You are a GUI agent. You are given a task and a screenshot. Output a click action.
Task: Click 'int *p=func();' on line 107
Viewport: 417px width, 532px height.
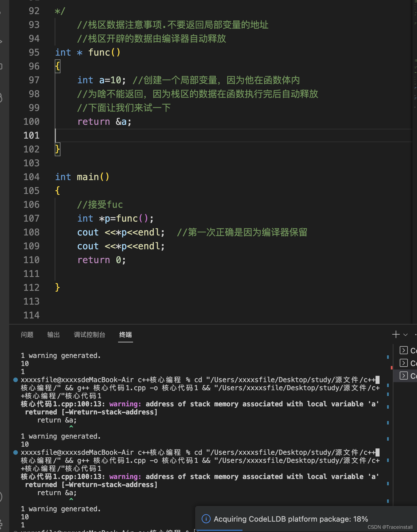(115, 218)
